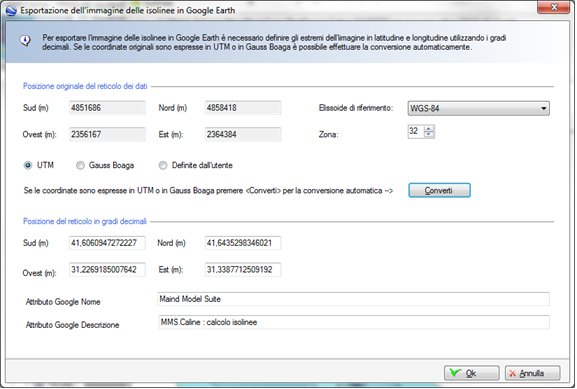Click the green checkmark icon on Ok
Viewport: 577px width, 389px height.
click(x=455, y=373)
